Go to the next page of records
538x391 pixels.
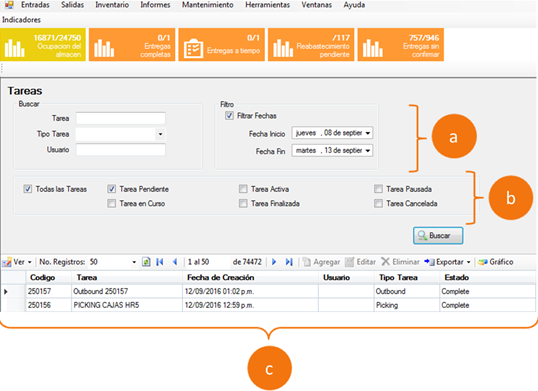click(x=274, y=262)
